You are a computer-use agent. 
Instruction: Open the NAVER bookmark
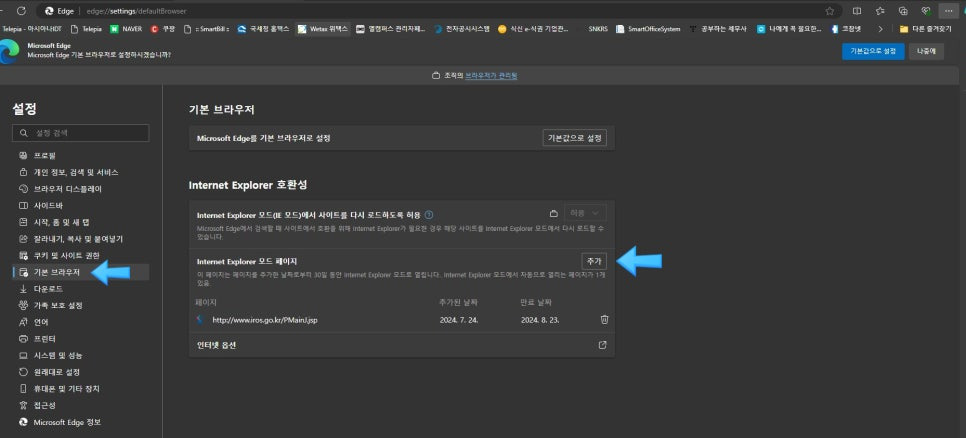(126, 28)
